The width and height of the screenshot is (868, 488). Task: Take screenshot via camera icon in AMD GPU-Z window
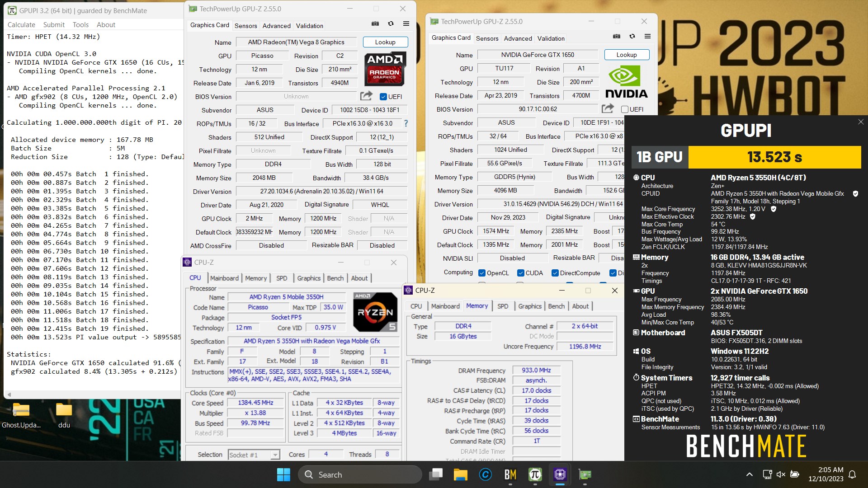click(x=375, y=24)
